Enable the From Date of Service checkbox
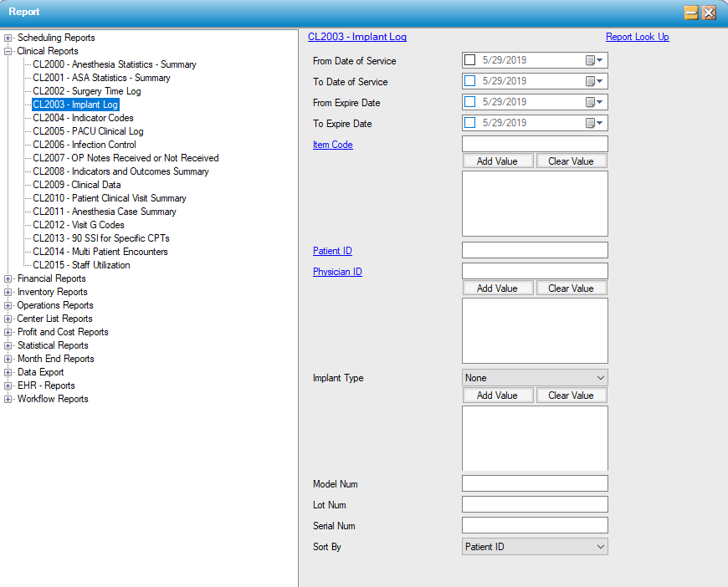Image resolution: width=728 pixels, height=587 pixels. tap(469, 60)
